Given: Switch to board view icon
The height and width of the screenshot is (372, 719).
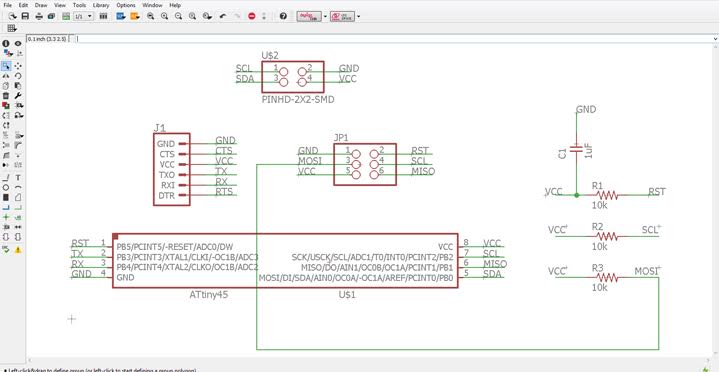Looking at the screenshot, I should 66,16.
